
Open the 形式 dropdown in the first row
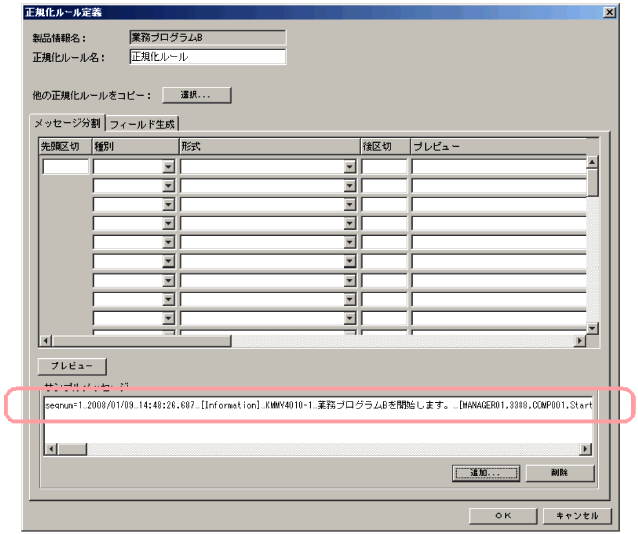click(350, 167)
